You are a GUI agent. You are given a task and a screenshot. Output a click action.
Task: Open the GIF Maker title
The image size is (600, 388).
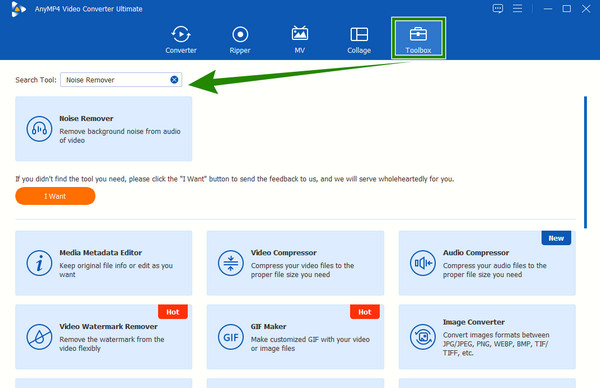pyautogui.click(x=268, y=326)
